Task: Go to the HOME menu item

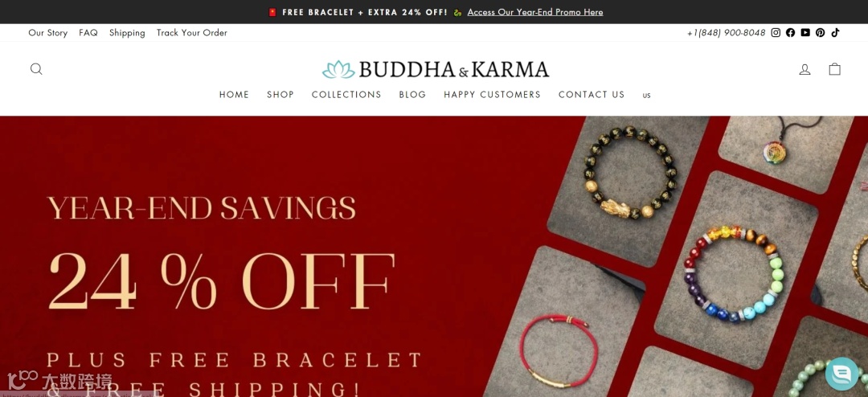Action: coord(234,95)
